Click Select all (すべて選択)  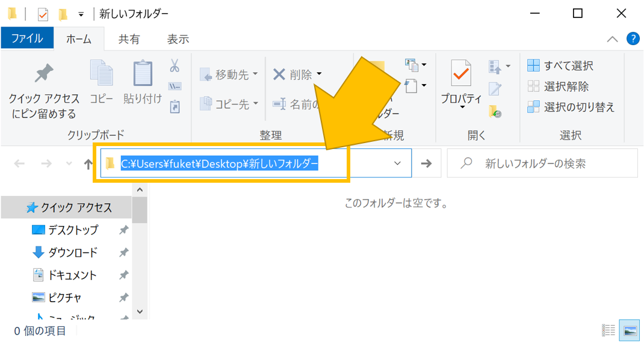coord(560,65)
